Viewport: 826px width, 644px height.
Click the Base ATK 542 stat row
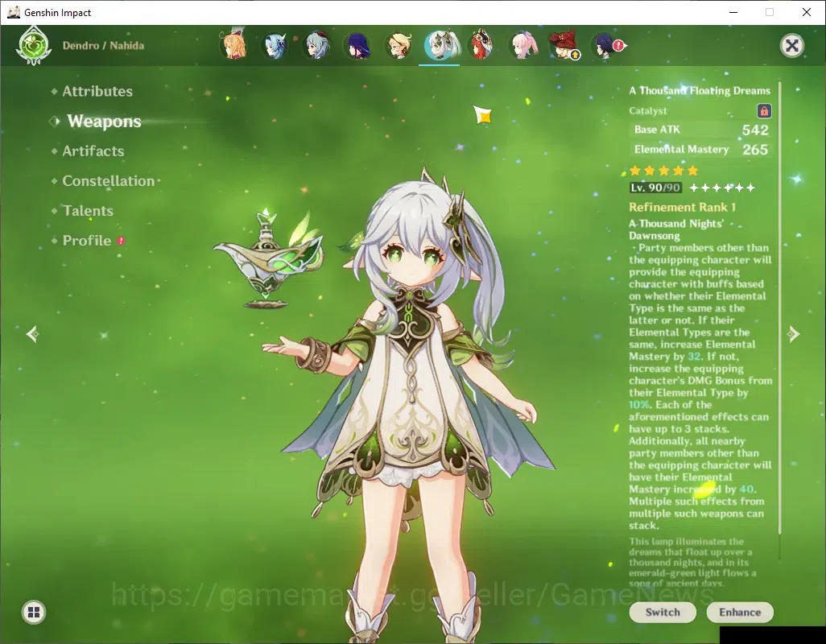coord(701,130)
